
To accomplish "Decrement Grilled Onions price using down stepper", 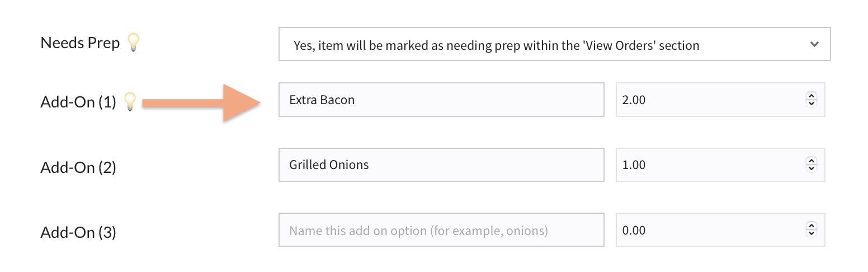I will [x=811, y=168].
